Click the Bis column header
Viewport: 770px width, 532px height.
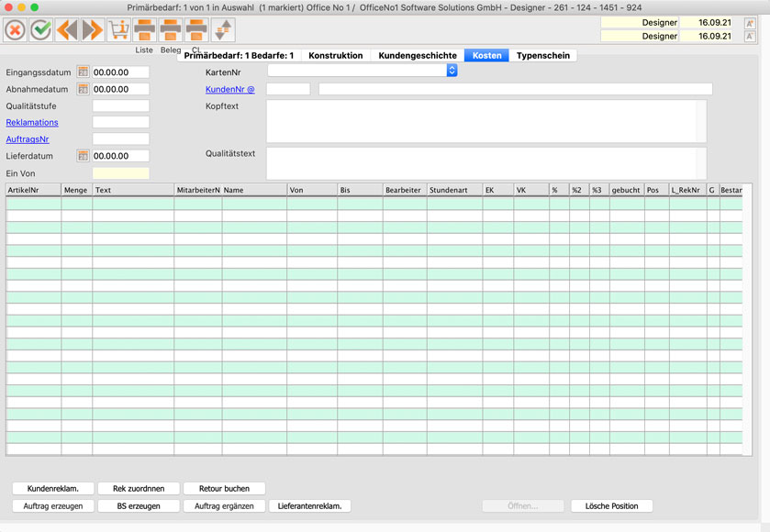click(360, 190)
